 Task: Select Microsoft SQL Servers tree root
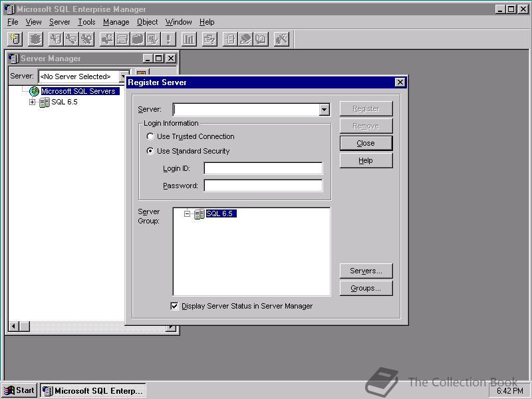(78, 91)
